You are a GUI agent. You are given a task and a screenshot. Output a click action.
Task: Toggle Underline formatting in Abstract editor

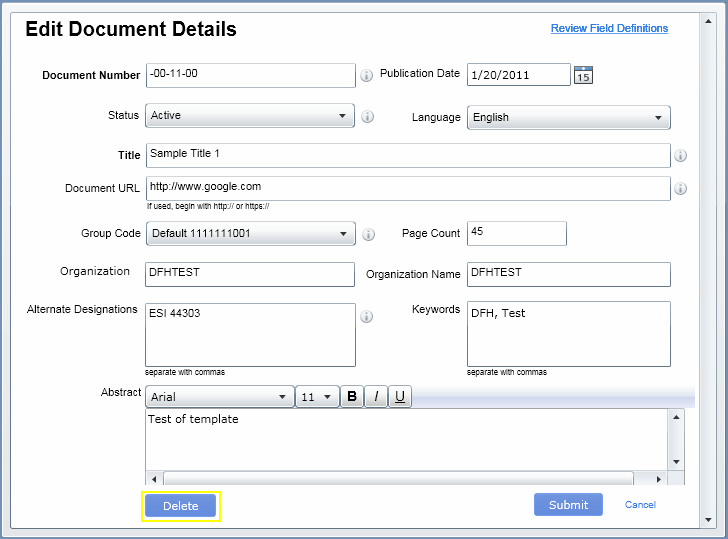coord(400,397)
